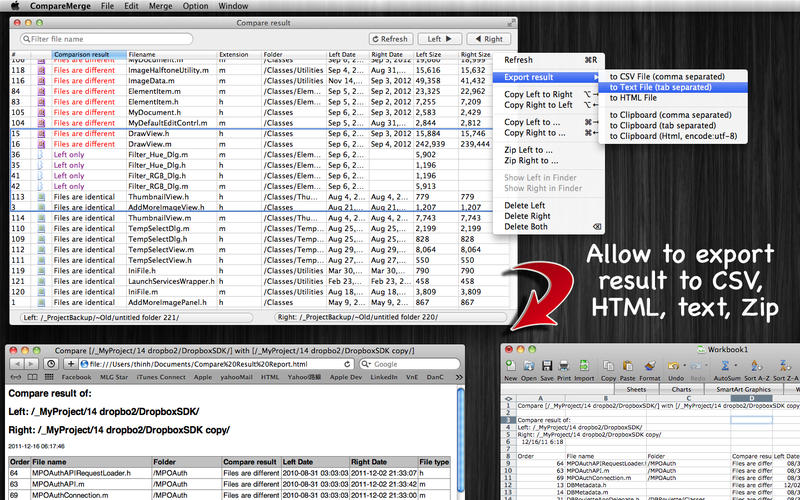Open the File menu in the menu bar
The width and height of the screenshot is (800, 500).
[107, 6]
